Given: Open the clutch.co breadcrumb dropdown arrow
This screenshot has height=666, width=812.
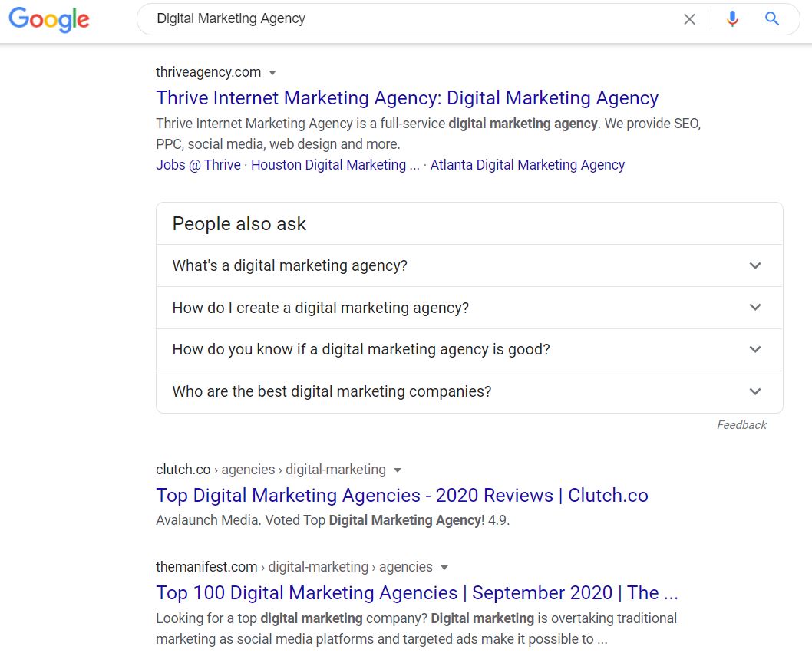Looking at the screenshot, I should [398, 470].
